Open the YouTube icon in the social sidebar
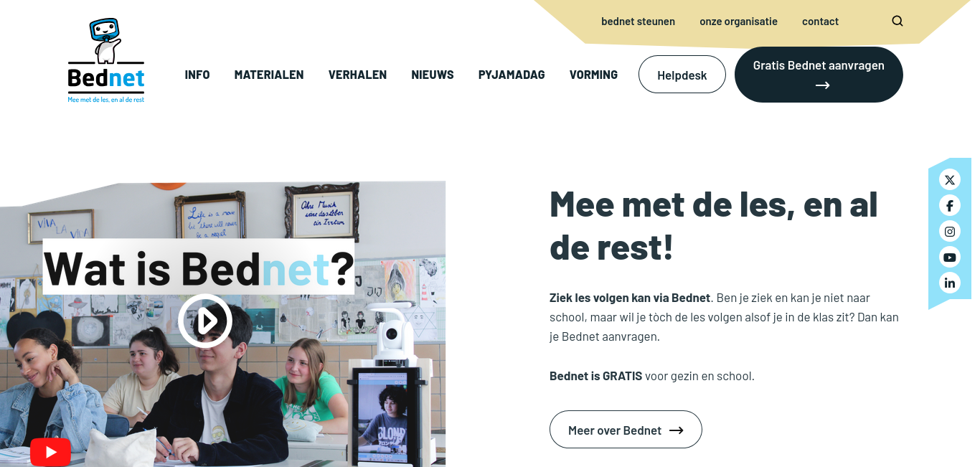980x467 pixels. click(950, 257)
